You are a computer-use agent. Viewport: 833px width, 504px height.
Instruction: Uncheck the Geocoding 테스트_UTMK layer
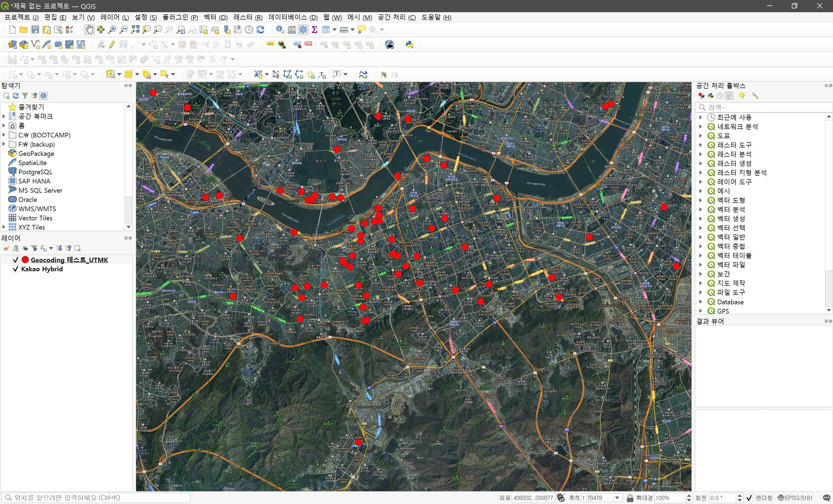pos(15,260)
